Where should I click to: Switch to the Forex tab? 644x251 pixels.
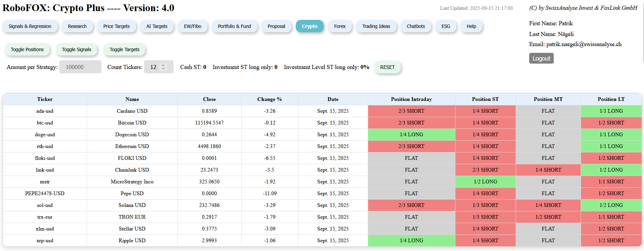(x=340, y=26)
